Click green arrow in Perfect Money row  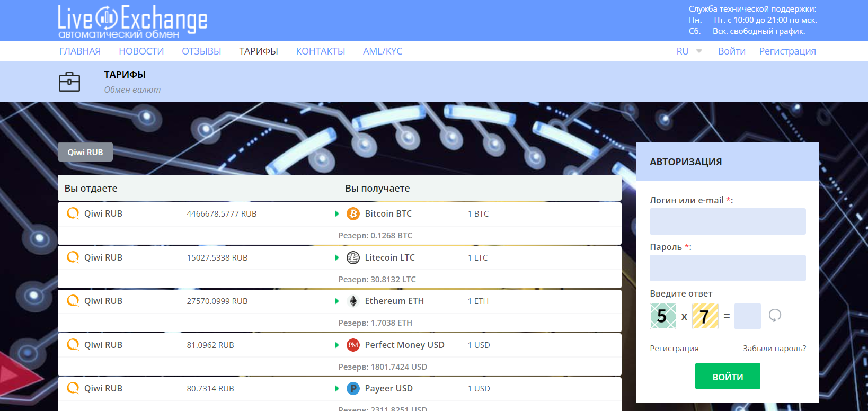click(336, 345)
